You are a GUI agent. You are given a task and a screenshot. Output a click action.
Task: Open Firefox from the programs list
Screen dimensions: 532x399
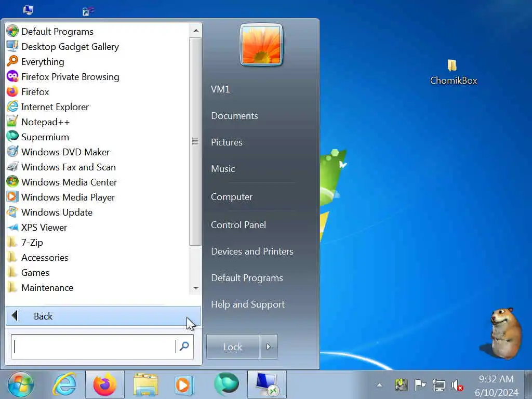pyautogui.click(x=12, y=91)
